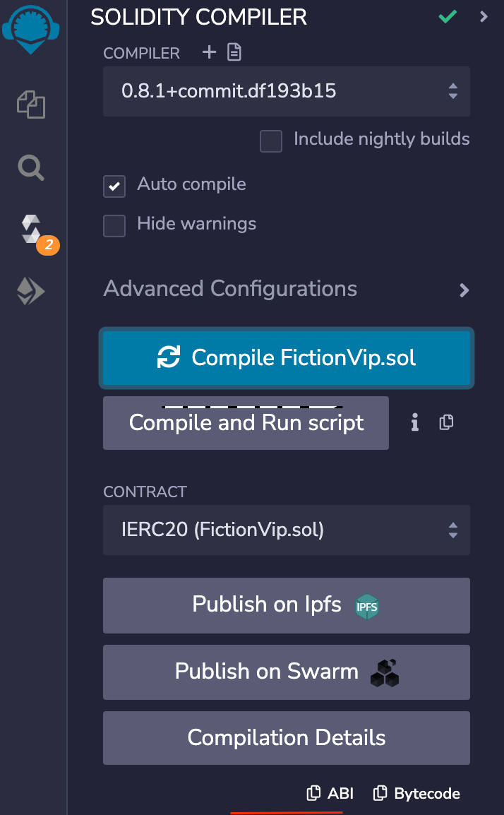
Task: Open the IERC20 contract dropdown
Action: click(286, 530)
